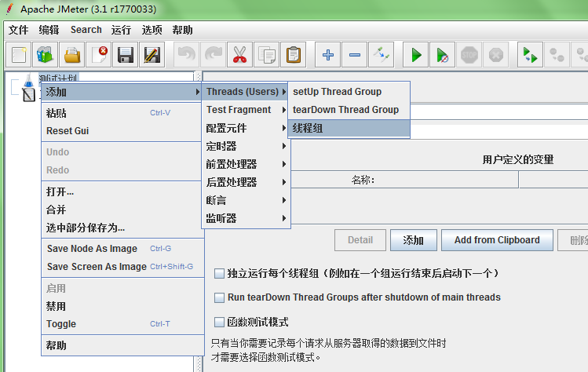Click the Detail button
Viewport: 588px width, 372px height.
[360, 240]
